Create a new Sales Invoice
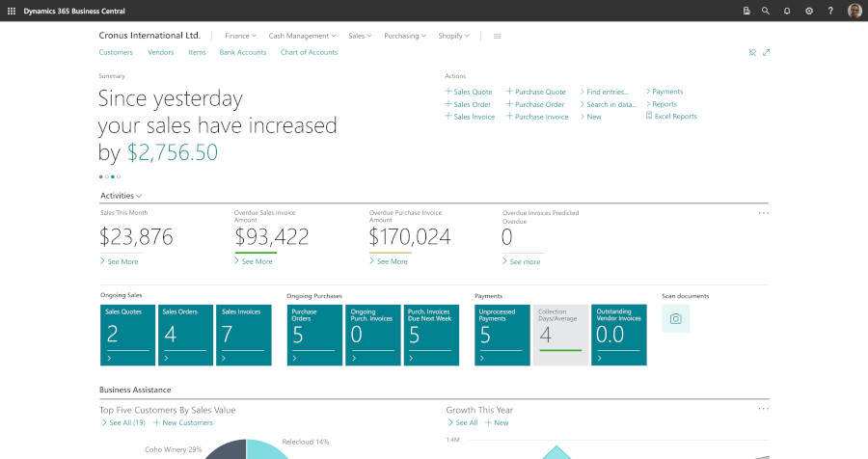 (470, 117)
